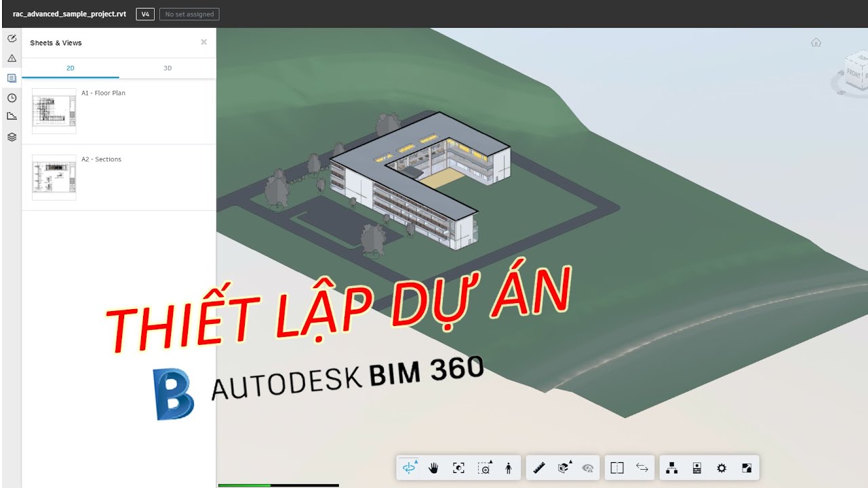Toggle full screen mode icon
This screenshot has height=488, width=868.
tap(747, 468)
